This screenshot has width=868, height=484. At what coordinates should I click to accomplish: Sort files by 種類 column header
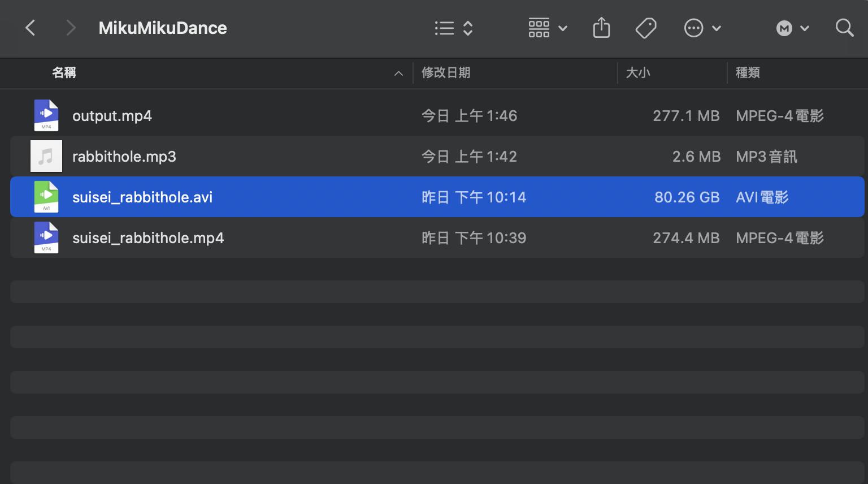748,73
